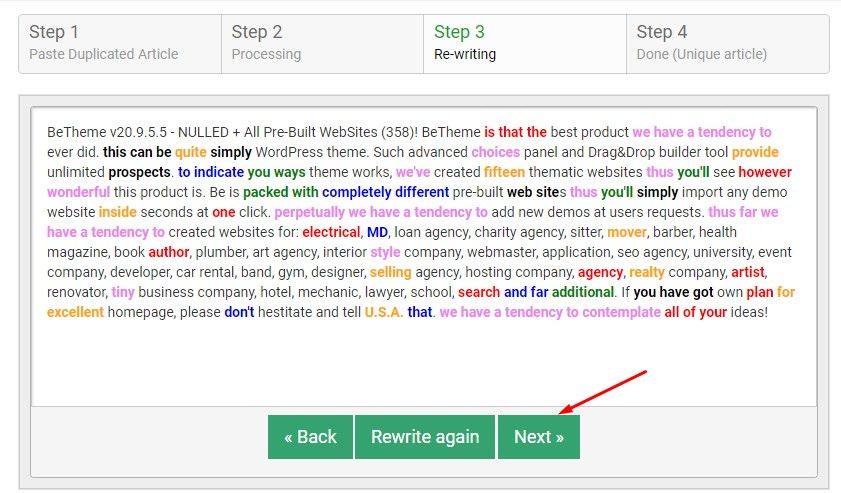Click the Rewrite again button
Image resolution: width=841 pixels, height=493 pixels.
[425, 437]
